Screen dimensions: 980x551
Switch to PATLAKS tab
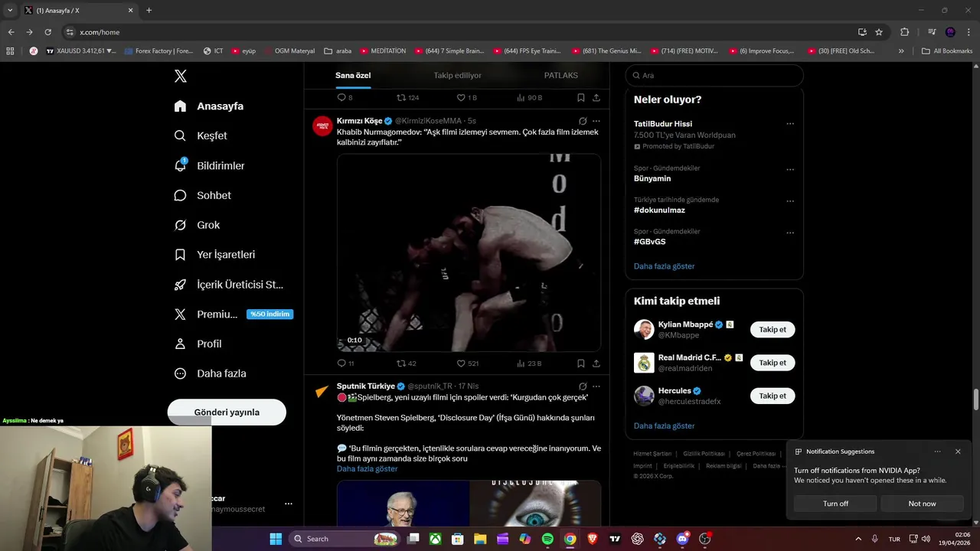(x=561, y=75)
